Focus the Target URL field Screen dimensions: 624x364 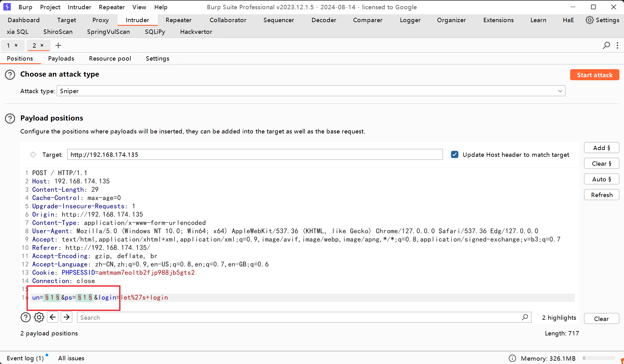pos(255,155)
